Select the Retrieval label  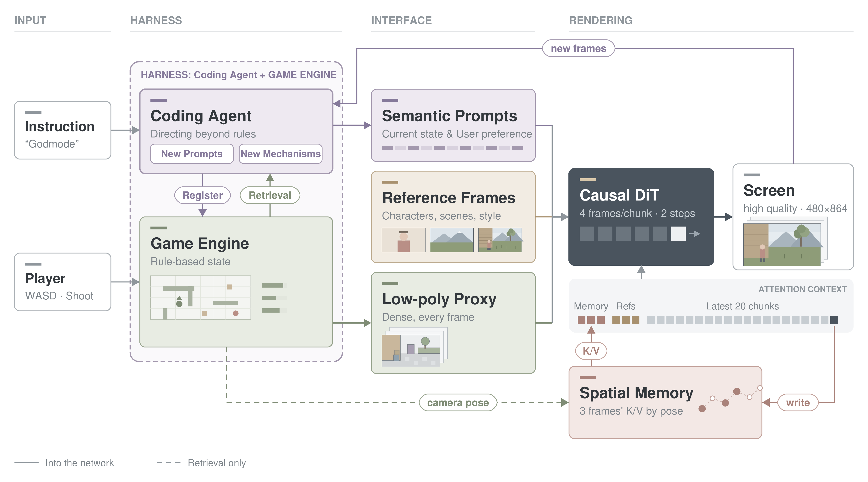point(270,195)
